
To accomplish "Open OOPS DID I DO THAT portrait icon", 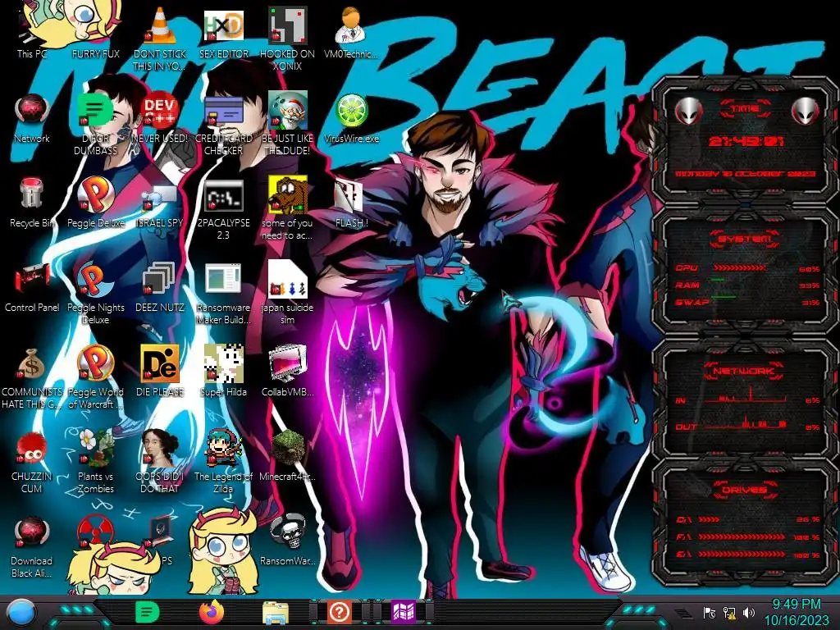I will [160, 462].
